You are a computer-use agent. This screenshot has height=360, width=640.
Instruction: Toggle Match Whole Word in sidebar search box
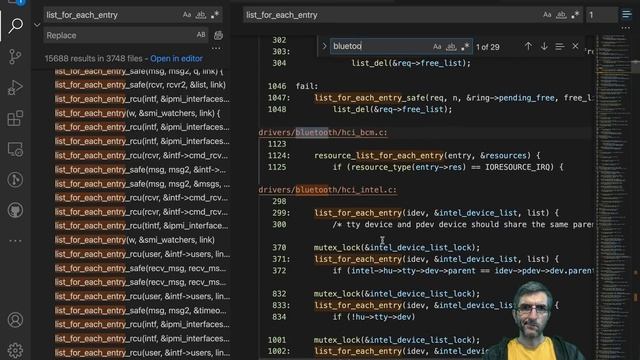200,15
